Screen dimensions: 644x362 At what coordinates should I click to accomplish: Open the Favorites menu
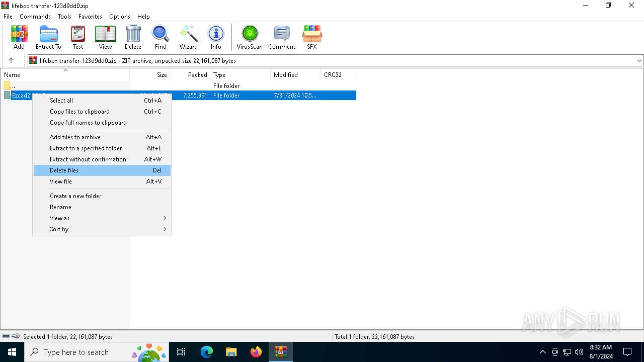tap(91, 17)
